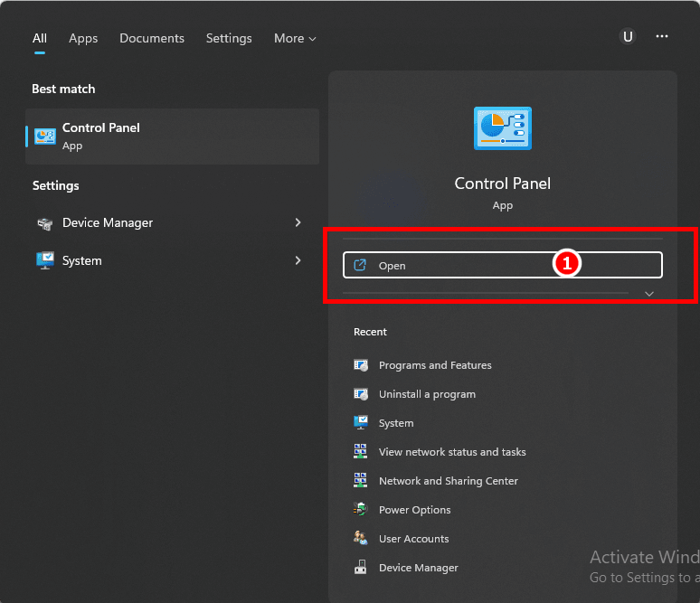The image size is (700, 603).
Task: Click the U user account avatar
Action: [x=628, y=36]
